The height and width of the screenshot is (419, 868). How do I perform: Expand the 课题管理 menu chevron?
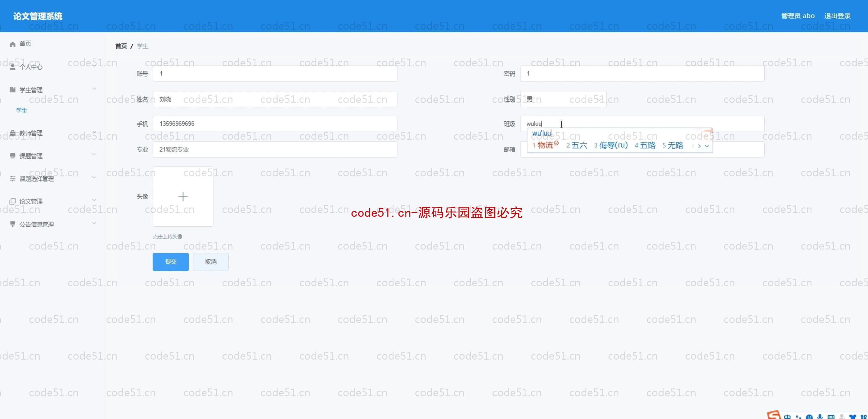[94, 155]
